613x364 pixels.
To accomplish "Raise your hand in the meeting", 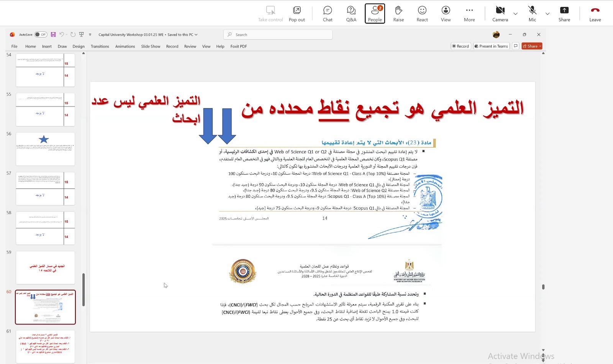I will [x=398, y=14].
